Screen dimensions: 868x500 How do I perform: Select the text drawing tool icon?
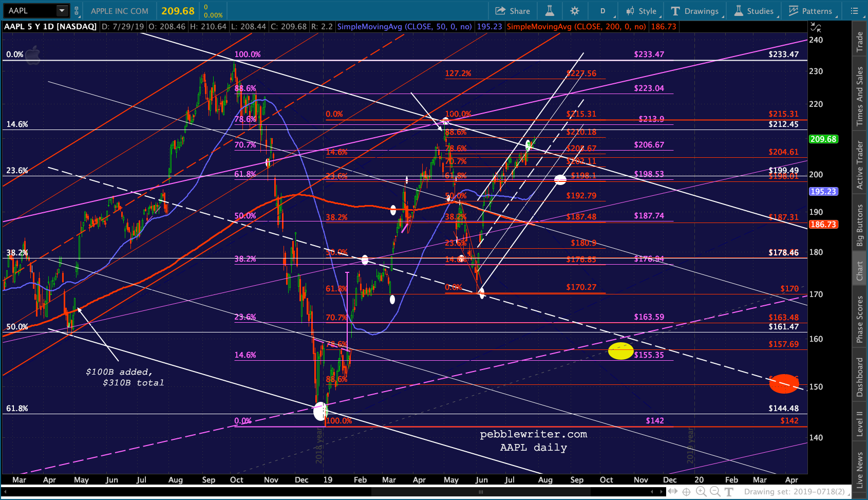pyautogui.click(x=729, y=492)
